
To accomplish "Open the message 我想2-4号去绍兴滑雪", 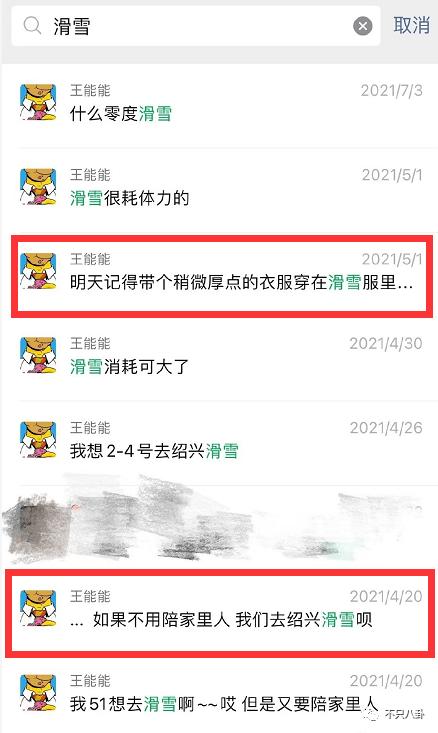I will click(x=221, y=441).
